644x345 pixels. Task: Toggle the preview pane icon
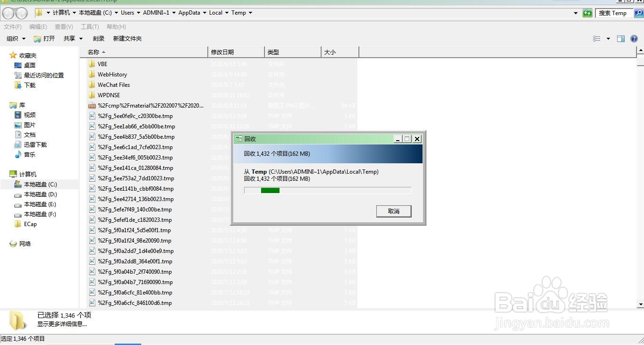pos(621,39)
